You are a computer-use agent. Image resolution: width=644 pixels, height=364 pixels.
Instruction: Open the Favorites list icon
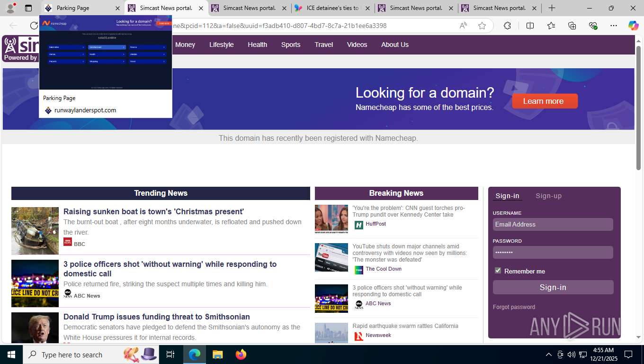pos(551,26)
